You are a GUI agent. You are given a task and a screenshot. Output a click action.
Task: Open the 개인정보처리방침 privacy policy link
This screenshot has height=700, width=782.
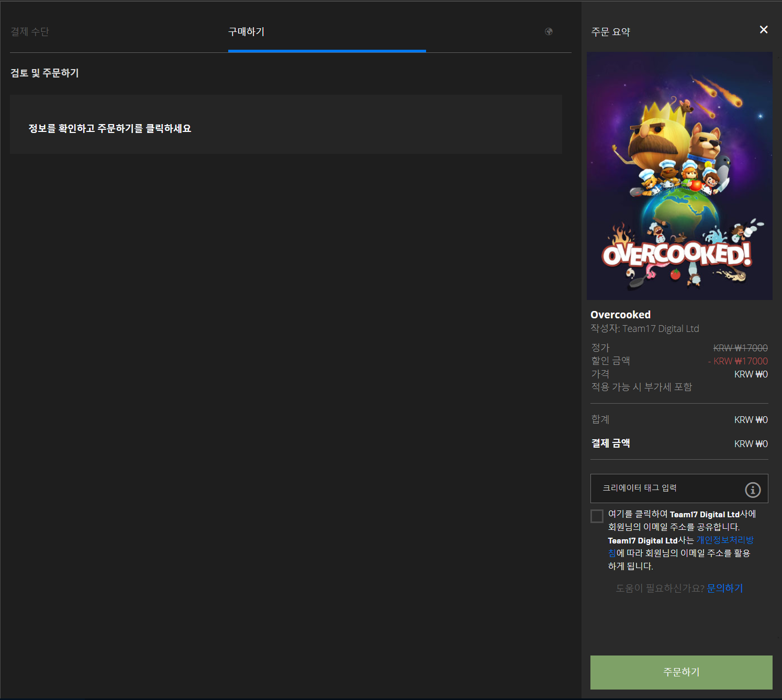point(724,540)
